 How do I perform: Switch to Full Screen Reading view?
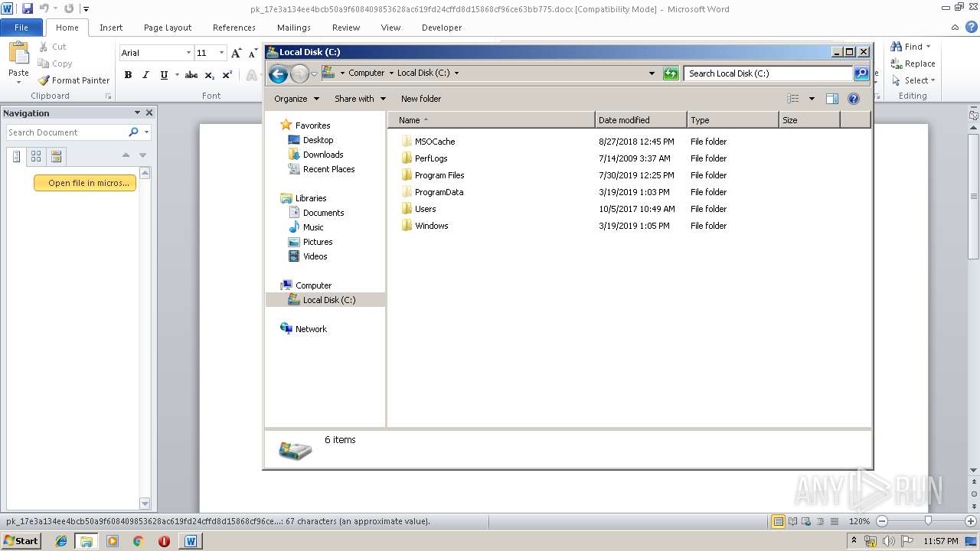pyautogui.click(x=792, y=521)
